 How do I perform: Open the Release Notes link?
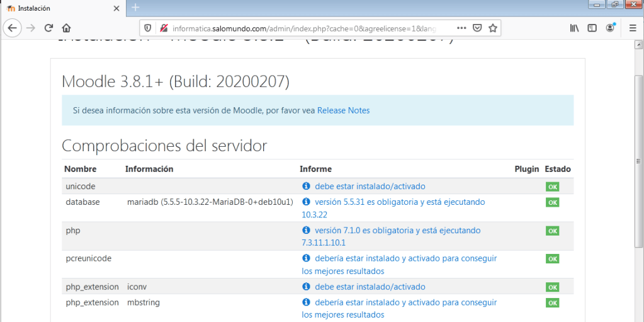click(x=343, y=110)
